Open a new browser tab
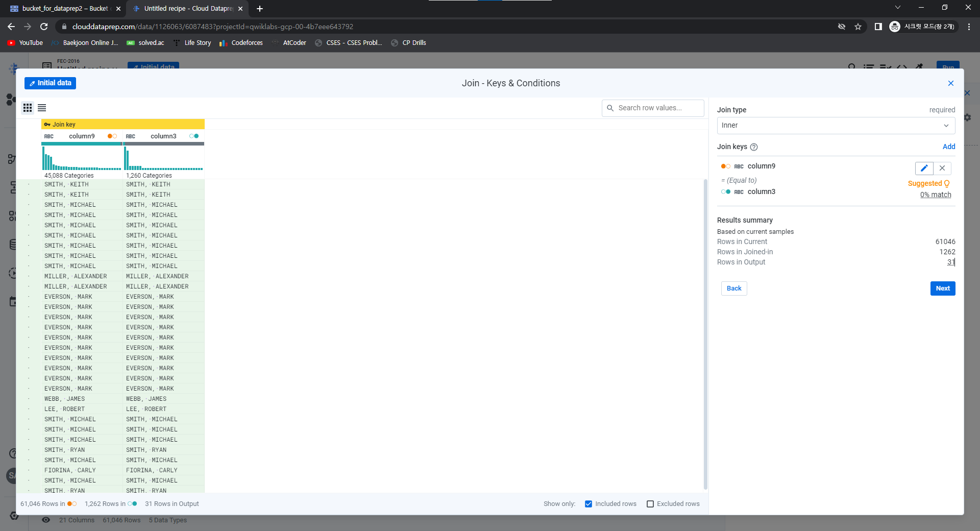 260,9
